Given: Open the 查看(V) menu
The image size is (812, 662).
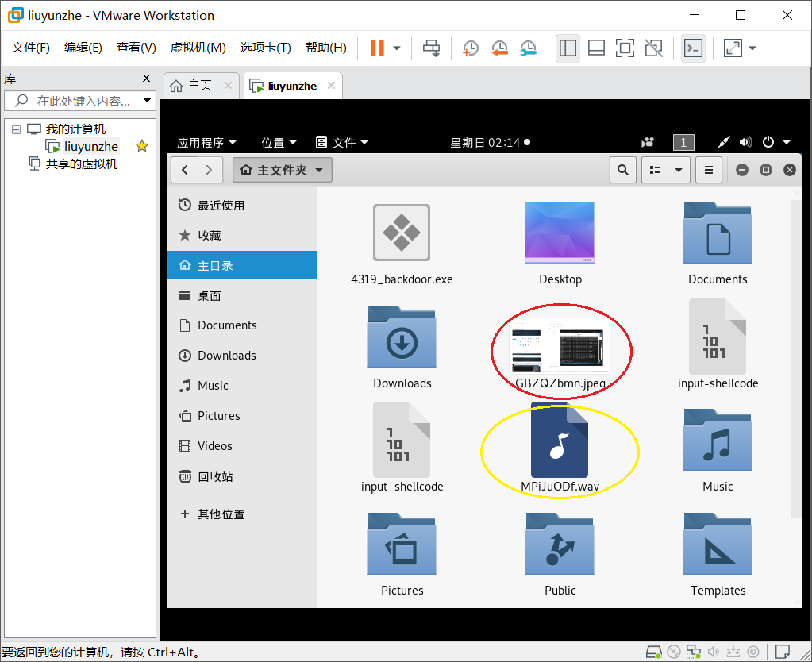Looking at the screenshot, I should [137, 48].
